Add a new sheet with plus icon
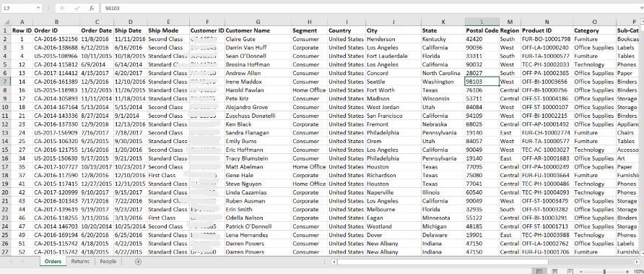The image size is (644, 274). pyautogui.click(x=138, y=262)
